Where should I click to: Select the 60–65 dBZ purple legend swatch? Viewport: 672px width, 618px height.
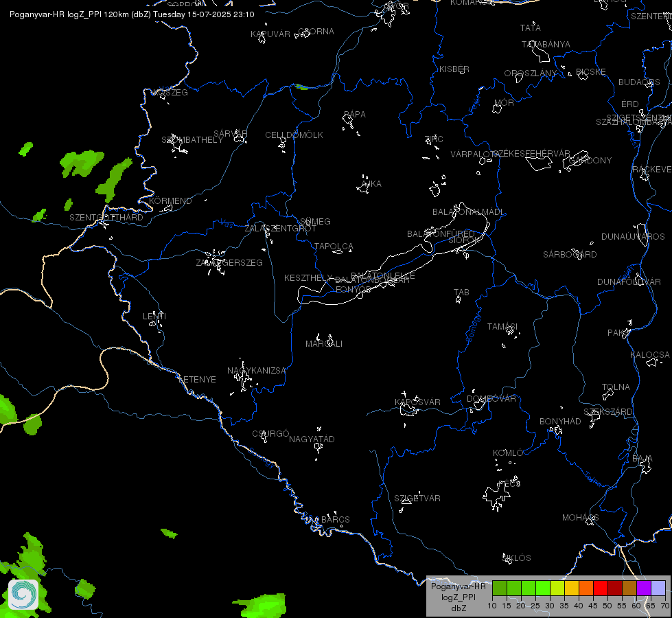point(644,588)
